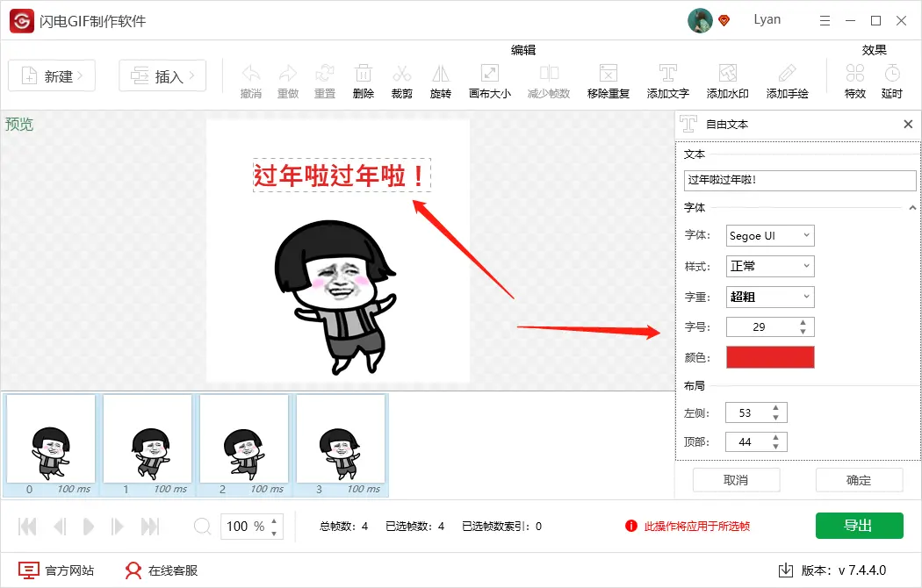Image resolution: width=922 pixels, height=588 pixels.
Task: Decrease the top (顶部) offset value
Action: [775, 447]
